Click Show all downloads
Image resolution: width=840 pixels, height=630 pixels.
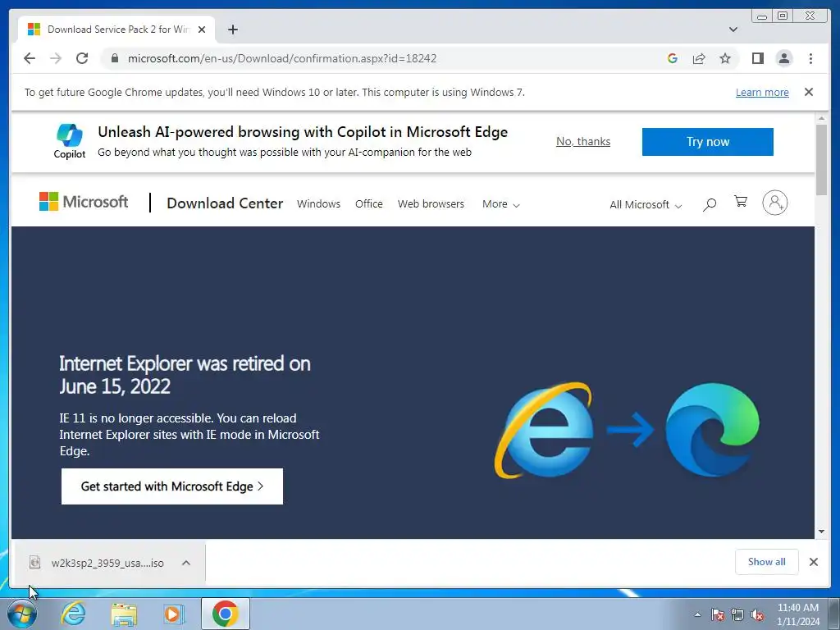[x=767, y=561]
